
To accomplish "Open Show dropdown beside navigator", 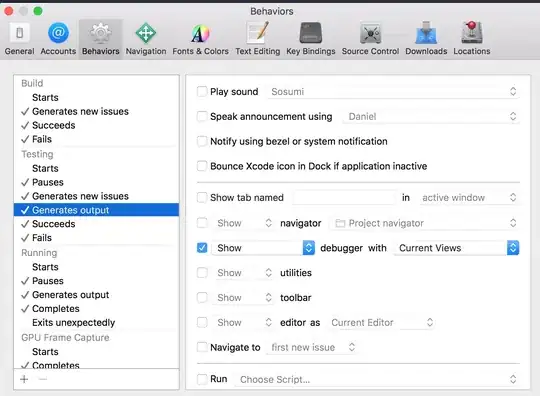I will (x=244, y=223).
